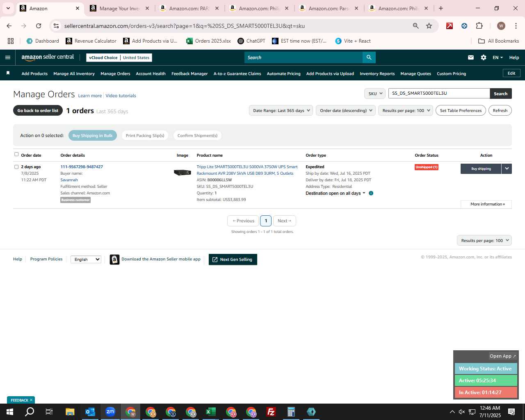The height and width of the screenshot is (420, 525).
Task: Open Date Range Last 365 days dropdown
Action: click(x=281, y=110)
